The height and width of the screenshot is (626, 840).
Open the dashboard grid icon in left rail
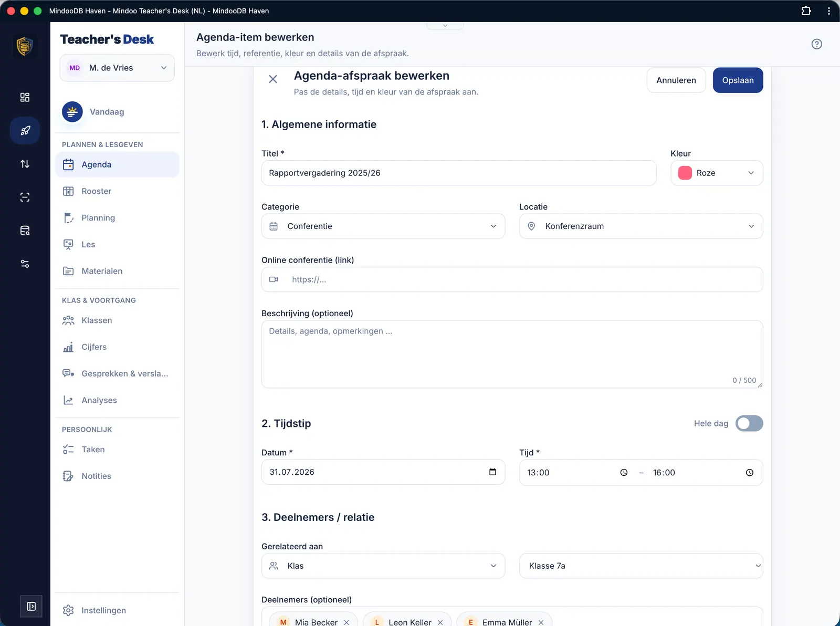point(25,97)
